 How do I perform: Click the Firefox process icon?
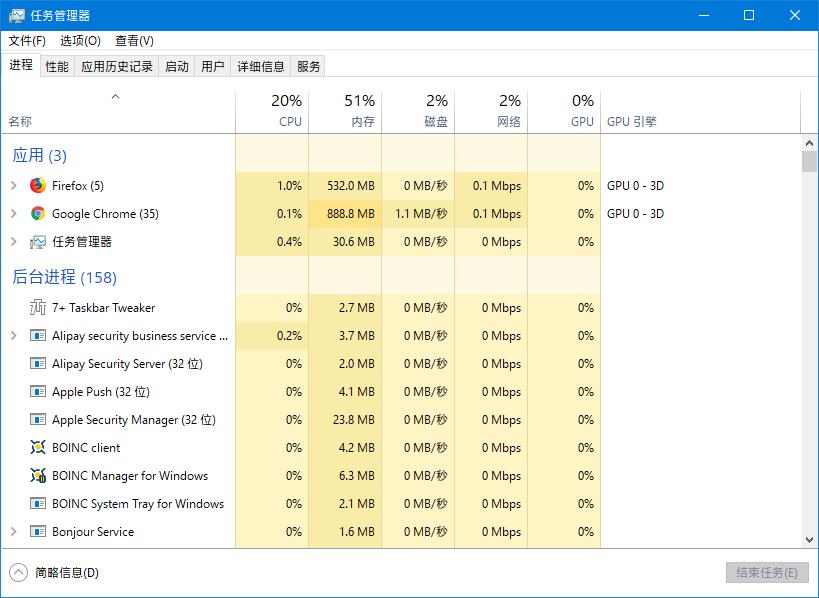tap(38, 185)
